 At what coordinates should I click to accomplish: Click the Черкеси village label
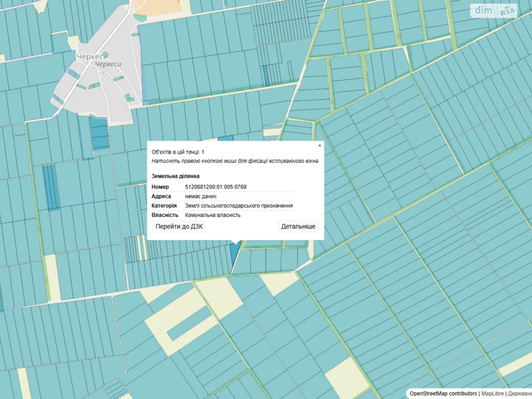[x=92, y=57]
